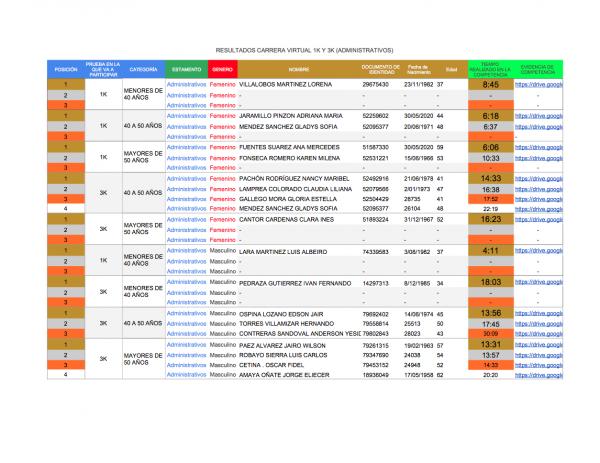Select the name PEDRAZA GUTIERREZ IVAN FERNANDO
This screenshot has width=600, height=463.
[x=295, y=284]
